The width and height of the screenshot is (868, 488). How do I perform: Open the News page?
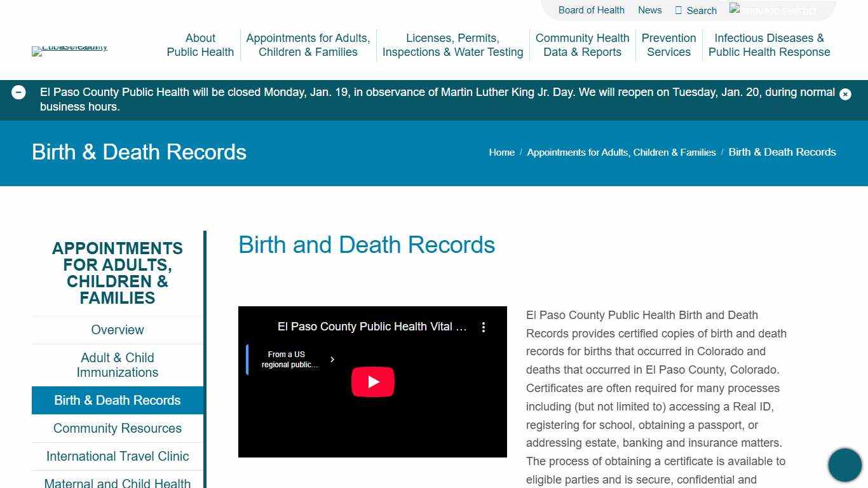[649, 10]
